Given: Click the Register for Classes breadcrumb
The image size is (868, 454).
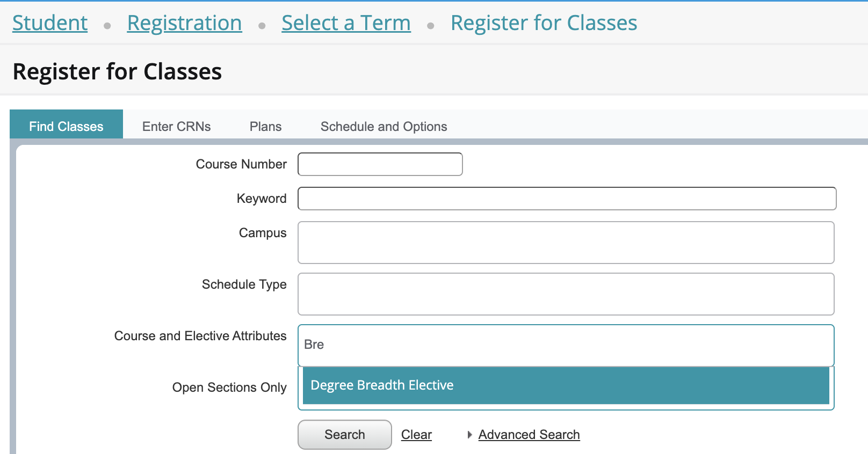Looking at the screenshot, I should coord(544,23).
